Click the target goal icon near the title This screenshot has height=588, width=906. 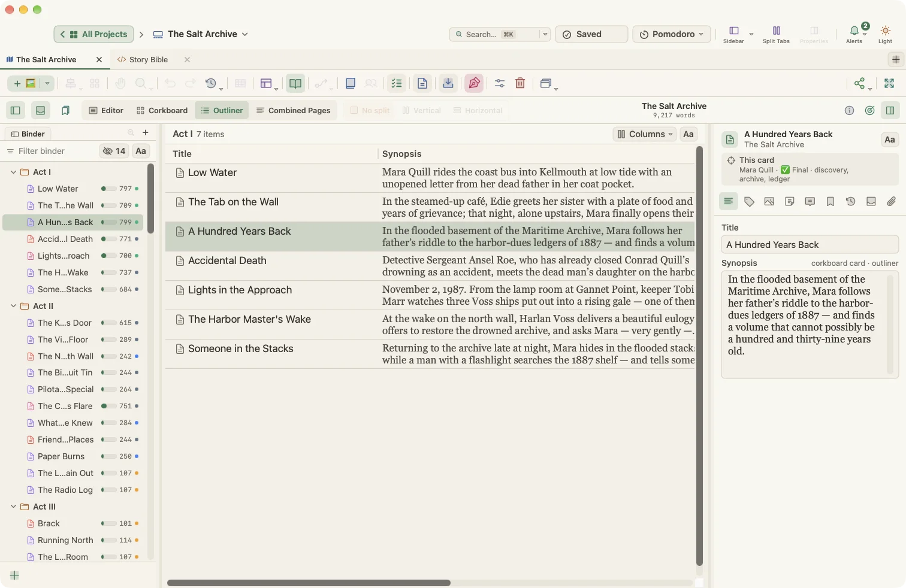click(870, 110)
